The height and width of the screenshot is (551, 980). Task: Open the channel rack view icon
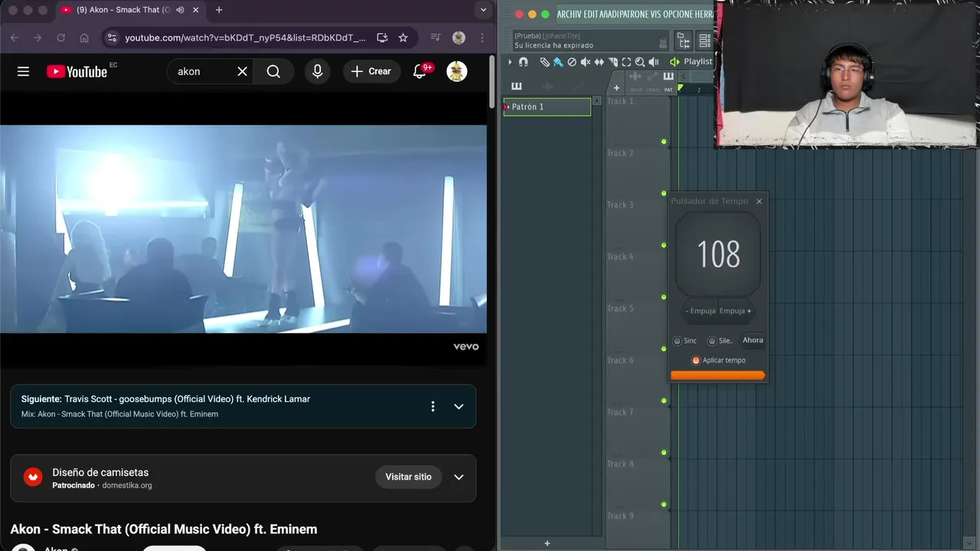[705, 41]
